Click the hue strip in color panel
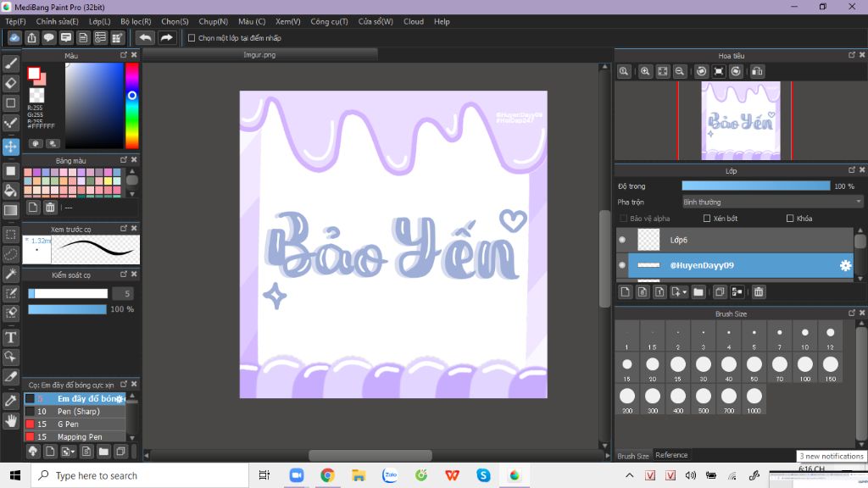 tap(131, 106)
